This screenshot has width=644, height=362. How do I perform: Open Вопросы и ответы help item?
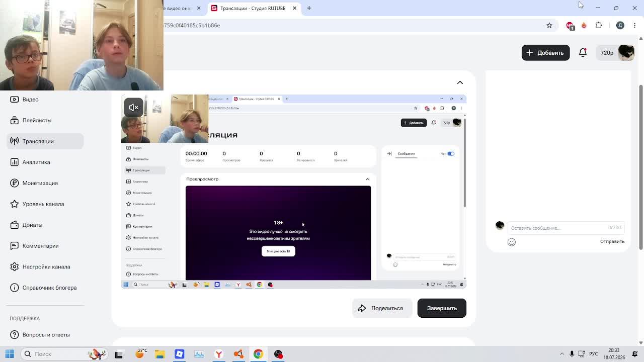pyautogui.click(x=45, y=335)
